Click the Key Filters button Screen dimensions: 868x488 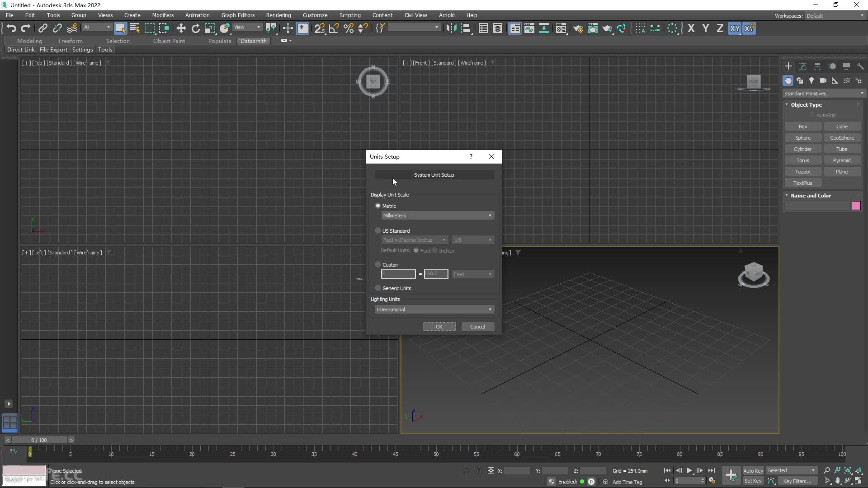tap(797, 481)
